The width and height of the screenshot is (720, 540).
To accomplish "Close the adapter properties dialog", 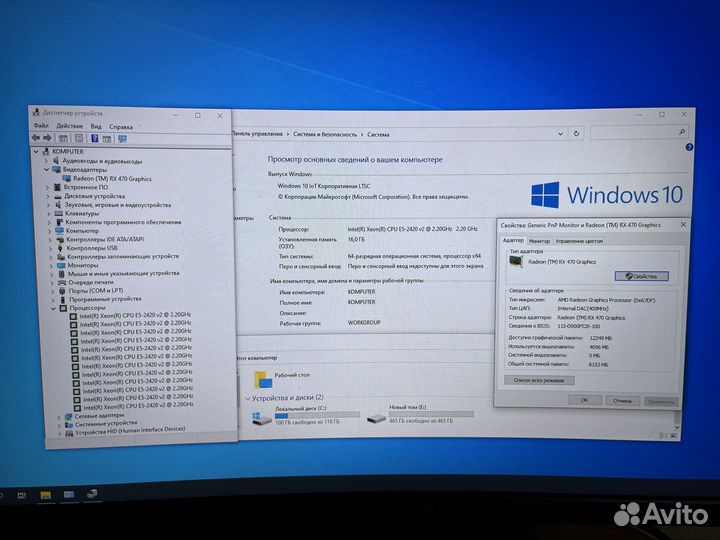I will [683, 225].
